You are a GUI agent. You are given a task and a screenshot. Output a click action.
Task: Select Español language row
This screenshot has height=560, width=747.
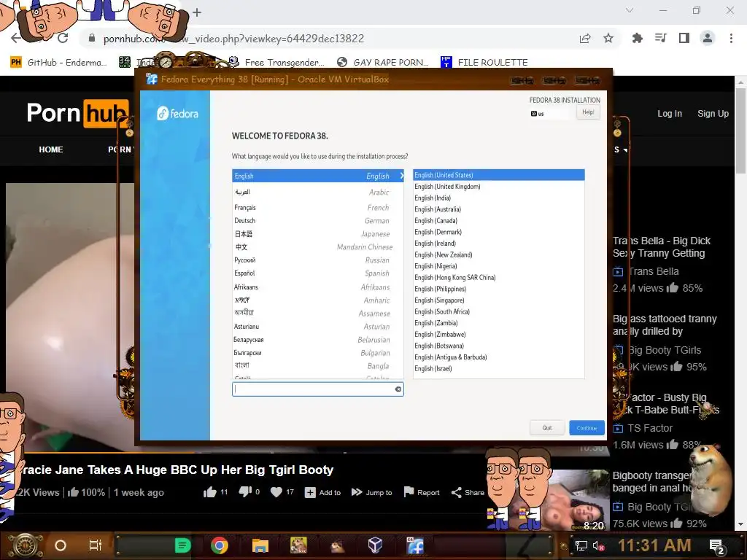(318, 273)
